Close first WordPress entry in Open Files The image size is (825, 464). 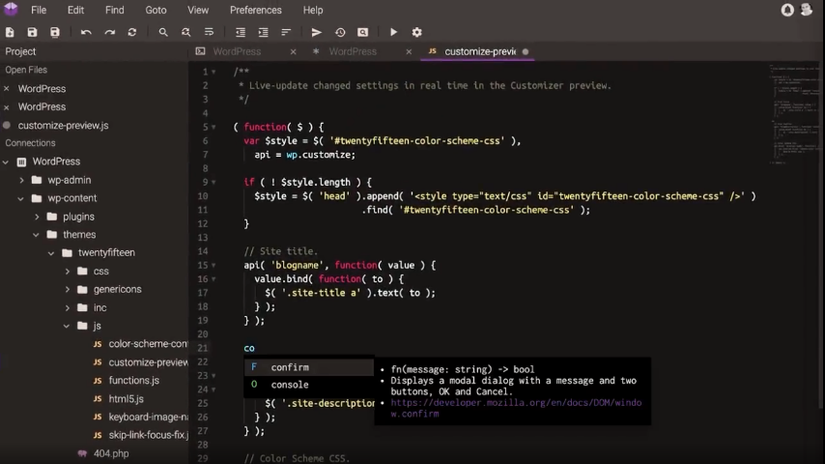pos(6,89)
